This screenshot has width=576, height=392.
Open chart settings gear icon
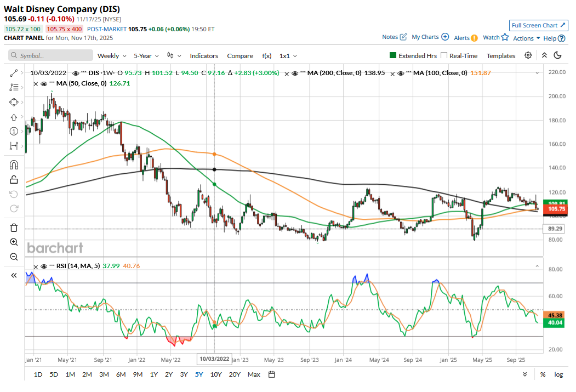tap(528, 55)
